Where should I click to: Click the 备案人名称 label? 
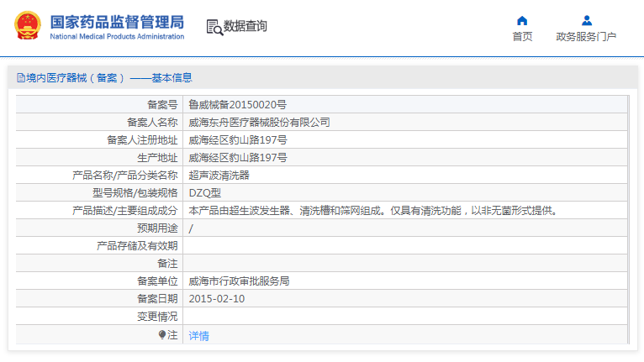tap(152, 123)
